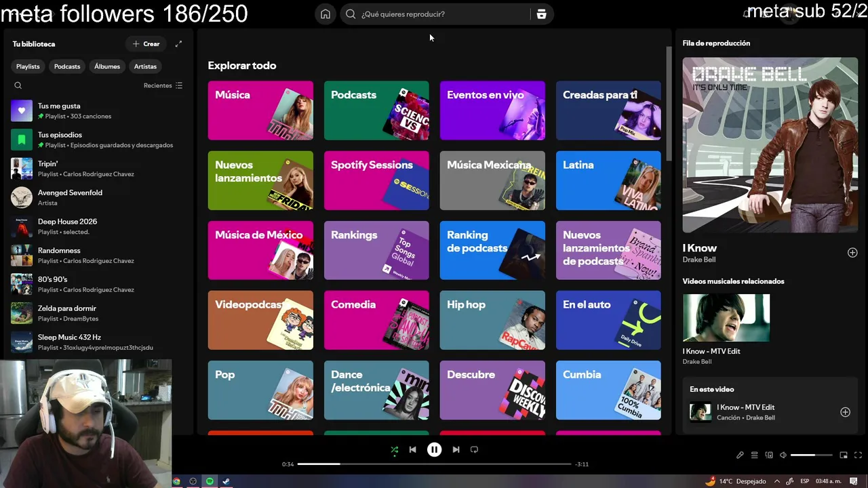Add I Know to liked songs
Viewport: 868px width, 488px height.
pyautogui.click(x=852, y=253)
